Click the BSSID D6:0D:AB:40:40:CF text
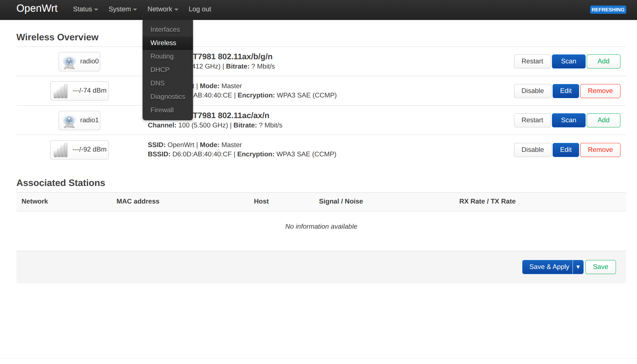The width and height of the screenshot is (637, 364). [x=190, y=154]
